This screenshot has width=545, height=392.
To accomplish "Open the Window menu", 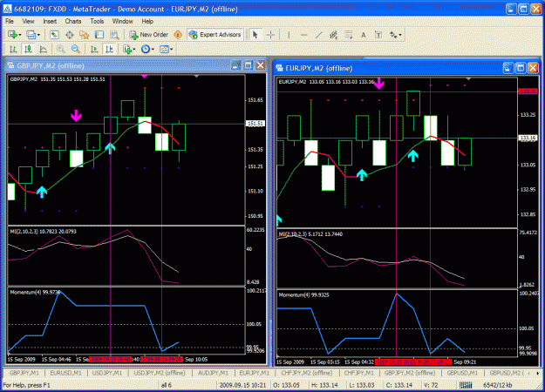I will [122, 21].
